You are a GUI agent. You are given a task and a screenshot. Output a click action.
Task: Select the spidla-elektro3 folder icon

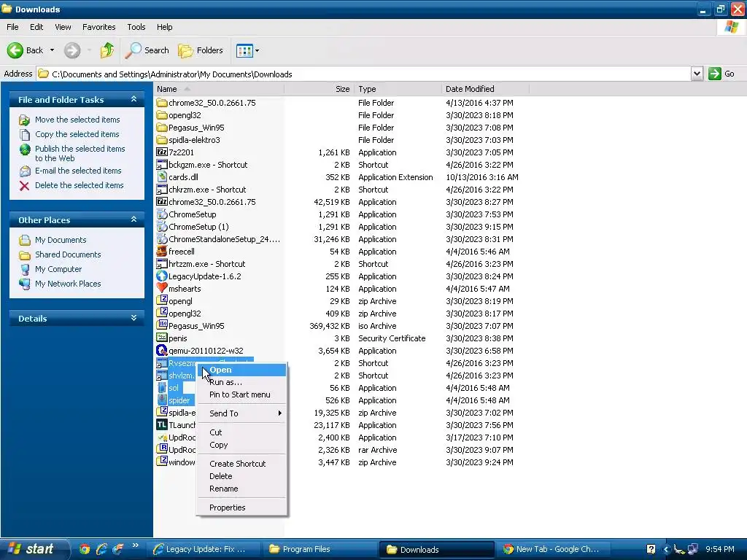click(162, 139)
